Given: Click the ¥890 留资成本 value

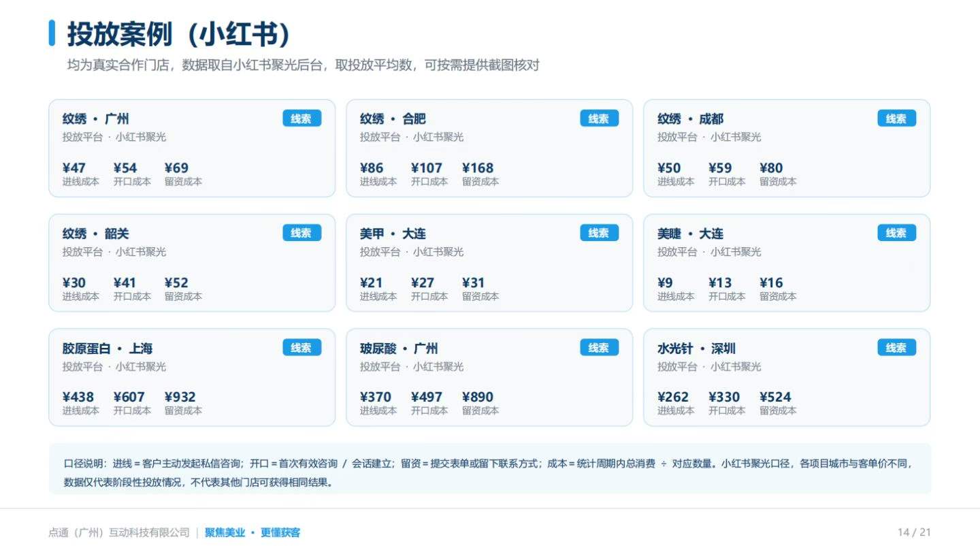Looking at the screenshot, I should (x=478, y=397).
